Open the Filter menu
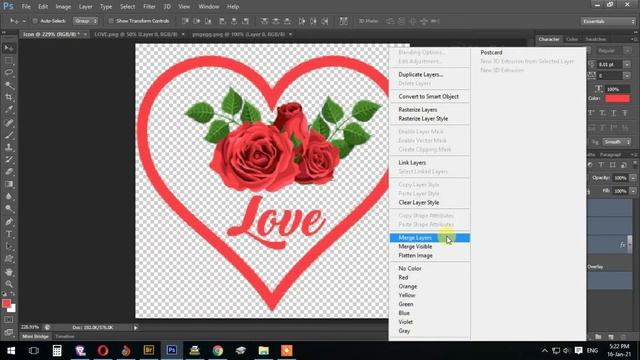 point(149,7)
